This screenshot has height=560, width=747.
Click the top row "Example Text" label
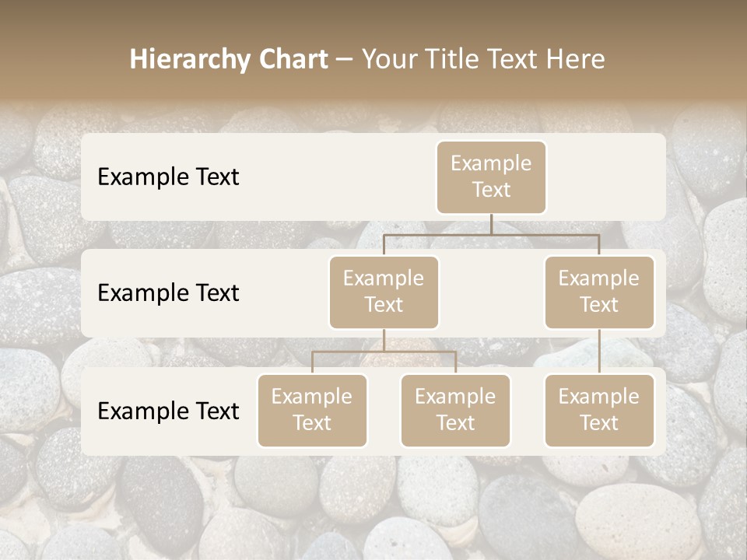[x=168, y=177]
